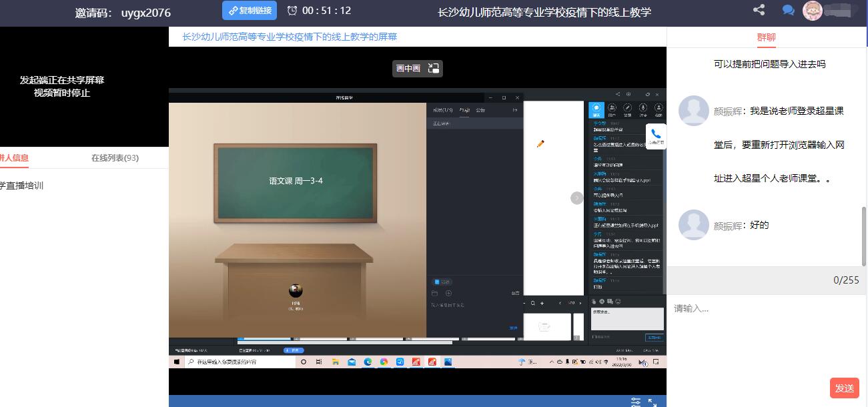Click the shared-screen title link text
Image resolution: width=868 pixels, height=407 pixels.
(x=290, y=37)
